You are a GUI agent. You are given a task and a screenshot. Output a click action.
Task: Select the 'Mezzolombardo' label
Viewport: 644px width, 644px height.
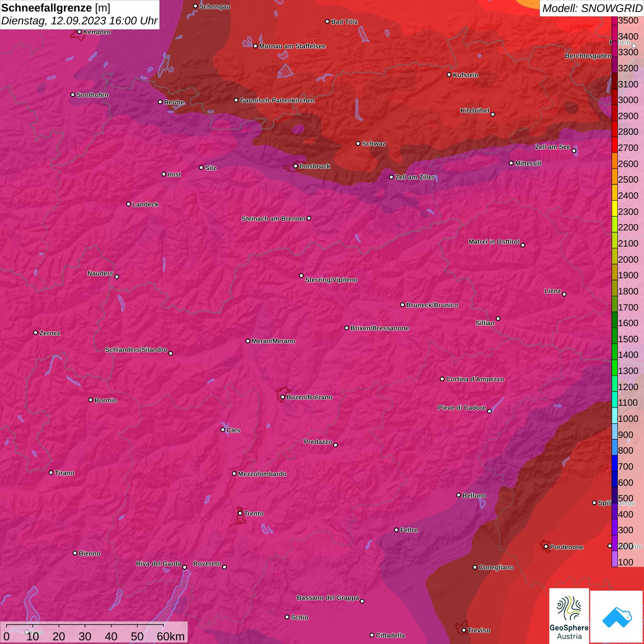(262, 474)
